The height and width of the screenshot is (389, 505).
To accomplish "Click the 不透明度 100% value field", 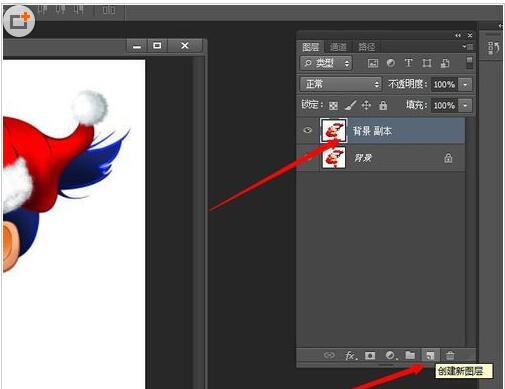I will coord(445,84).
